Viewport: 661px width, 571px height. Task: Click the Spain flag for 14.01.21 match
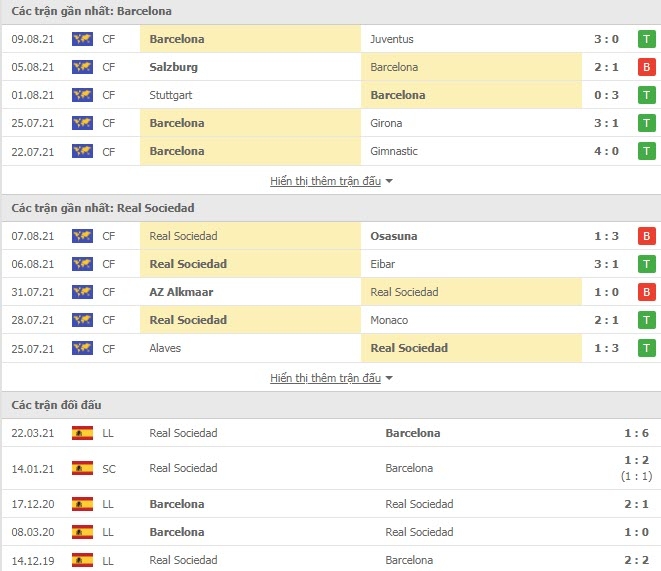click(82, 468)
